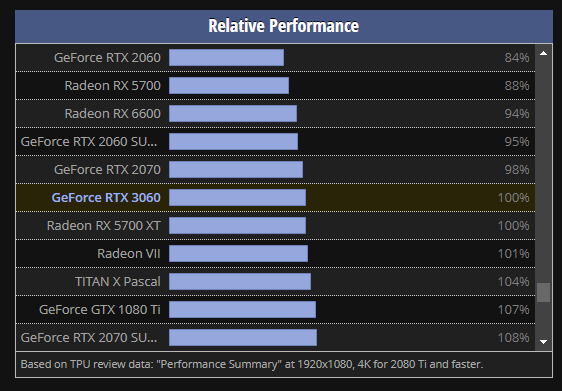Open the Radeon RX 5700 link

coord(113,86)
